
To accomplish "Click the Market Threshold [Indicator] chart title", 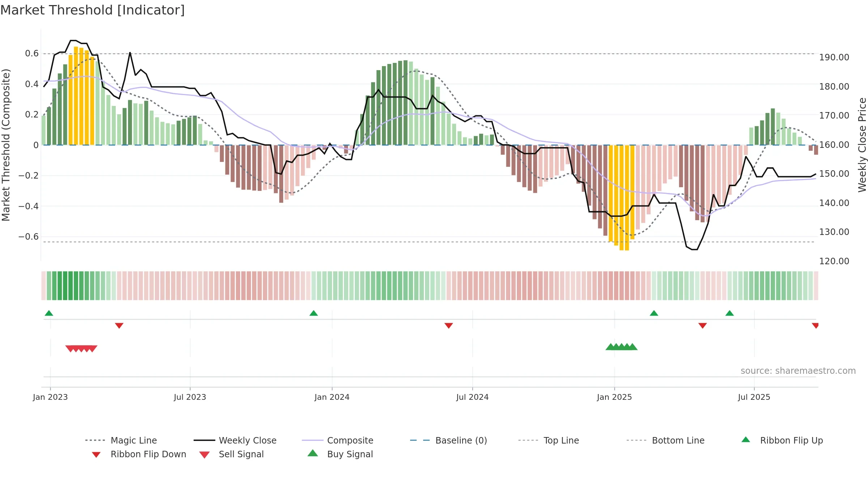I will pos(93,10).
